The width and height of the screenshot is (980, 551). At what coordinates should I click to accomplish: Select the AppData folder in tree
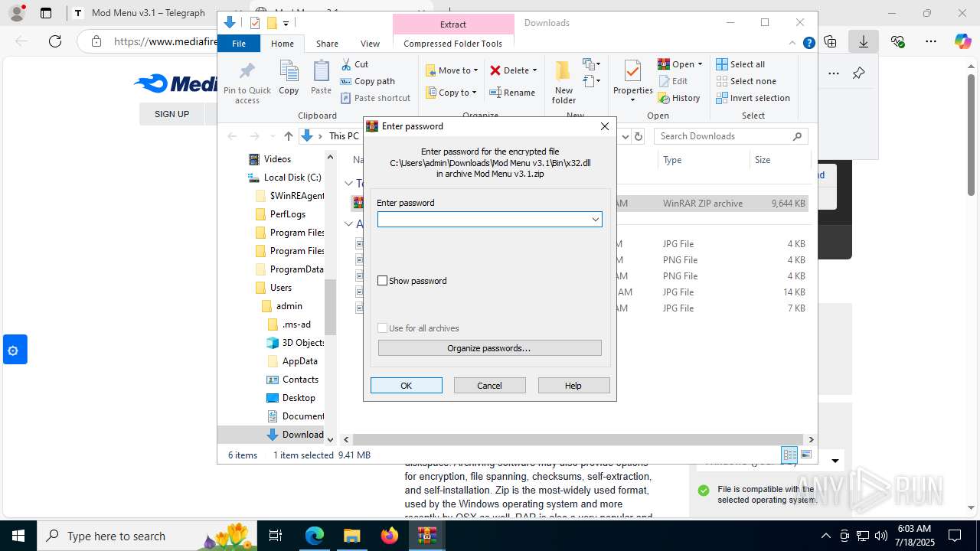pyautogui.click(x=300, y=361)
